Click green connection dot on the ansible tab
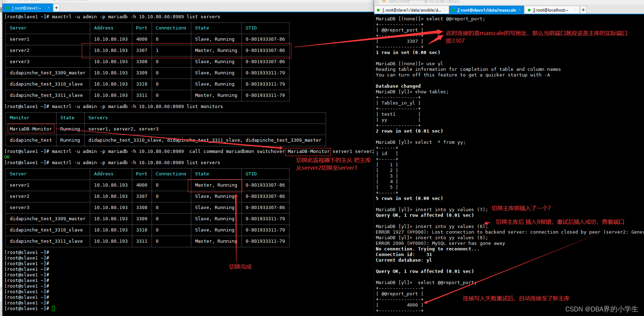This screenshot has width=644, height=316. [x=378, y=10]
